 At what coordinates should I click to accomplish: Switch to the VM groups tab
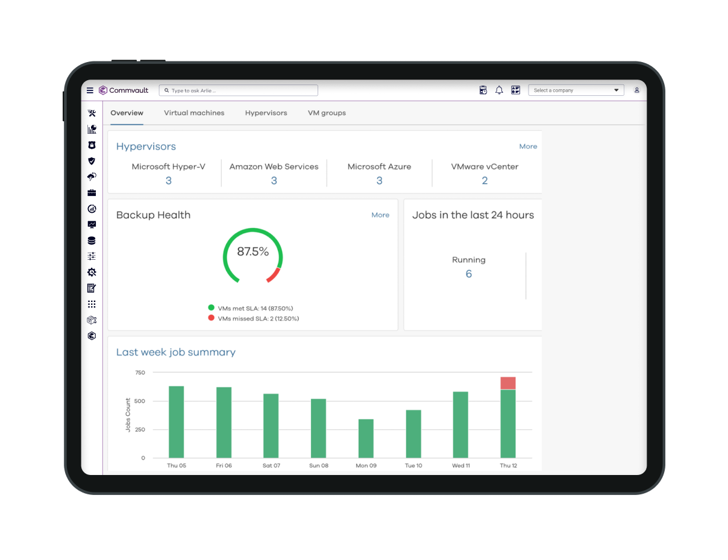click(x=327, y=113)
